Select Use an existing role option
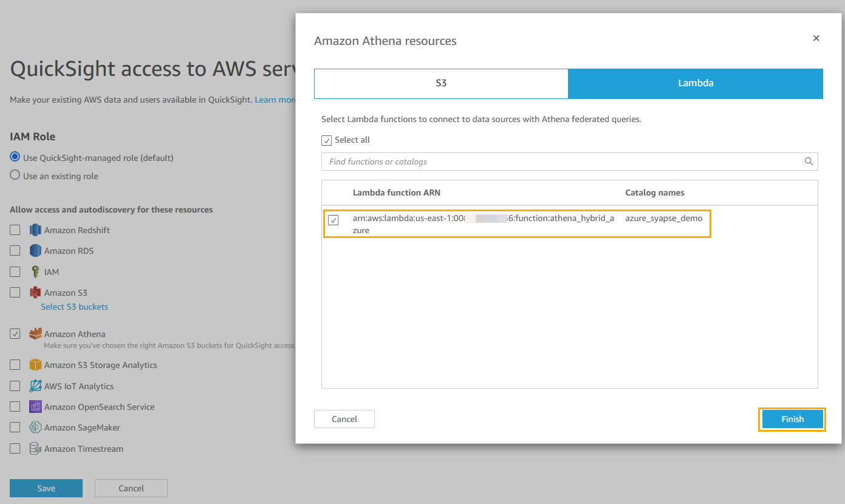 [x=15, y=175]
